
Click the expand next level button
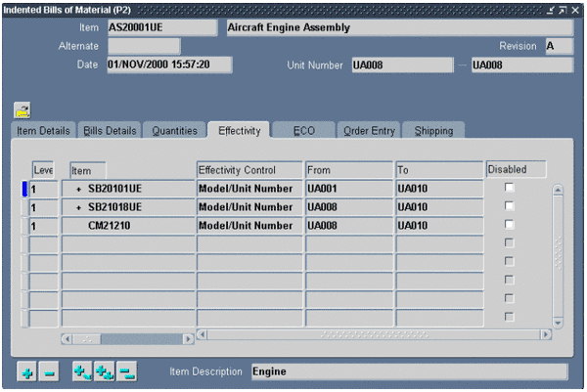point(82,372)
